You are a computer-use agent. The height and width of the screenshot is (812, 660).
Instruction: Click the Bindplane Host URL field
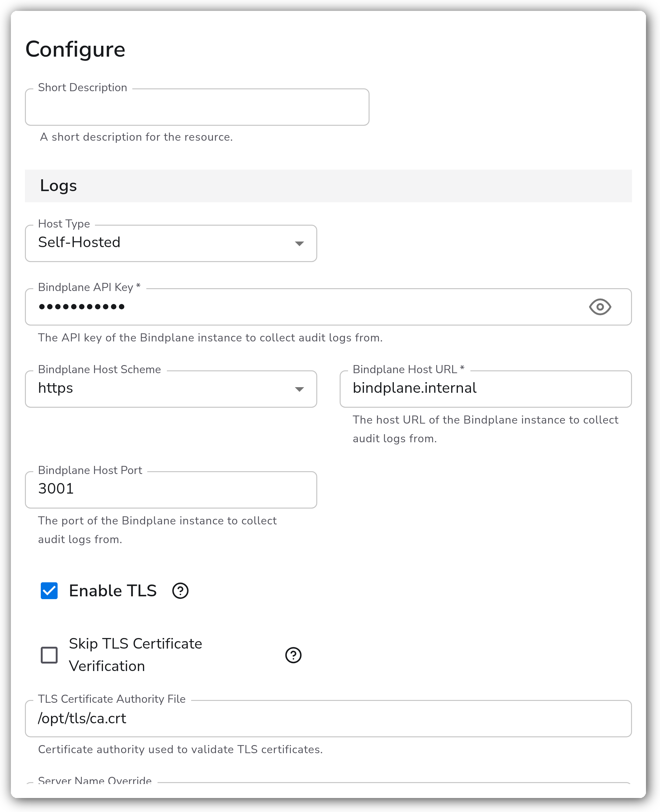485,389
